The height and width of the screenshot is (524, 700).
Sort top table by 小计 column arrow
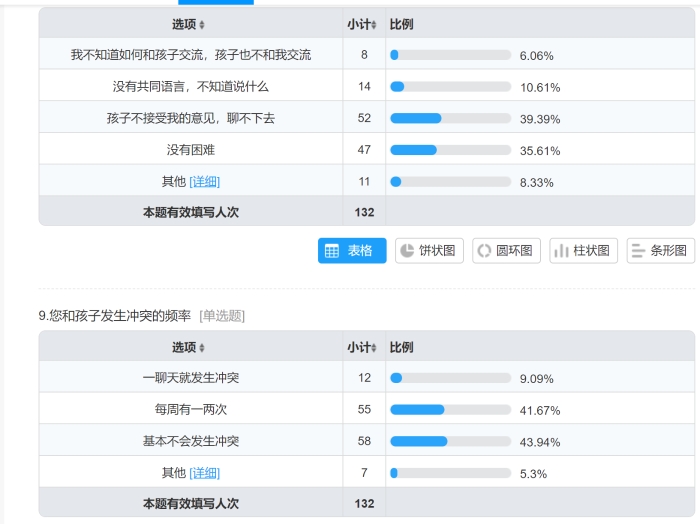click(x=375, y=24)
